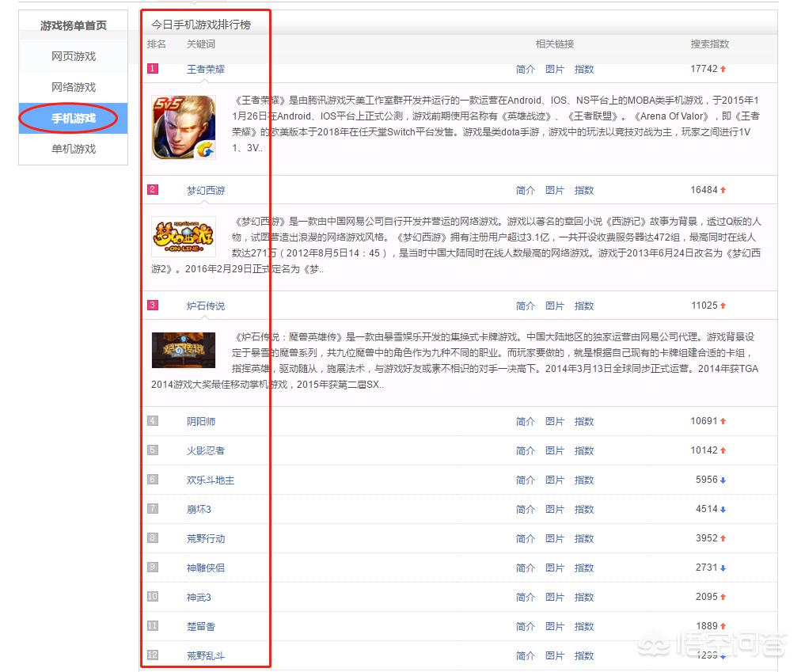
Task: Switch to the 网页游戏 category
Action: pos(73,56)
